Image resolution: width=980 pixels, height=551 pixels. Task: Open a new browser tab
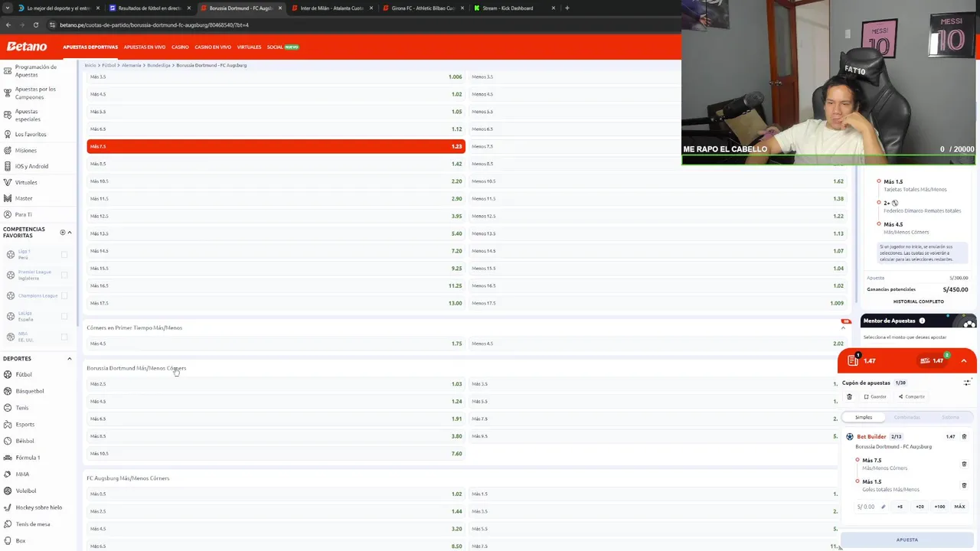(567, 8)
